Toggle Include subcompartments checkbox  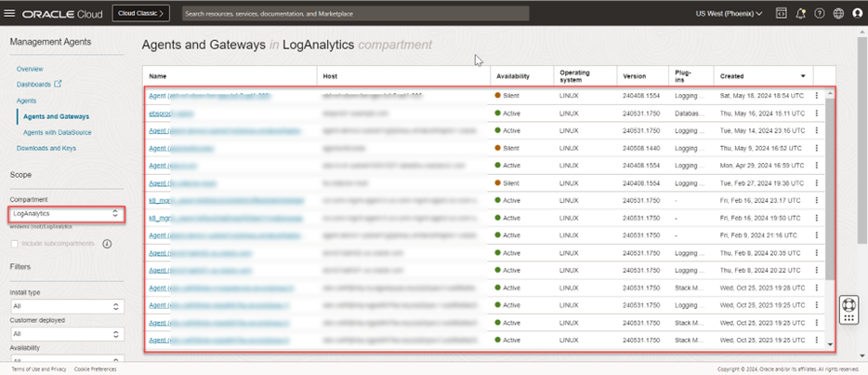(15, 244)
